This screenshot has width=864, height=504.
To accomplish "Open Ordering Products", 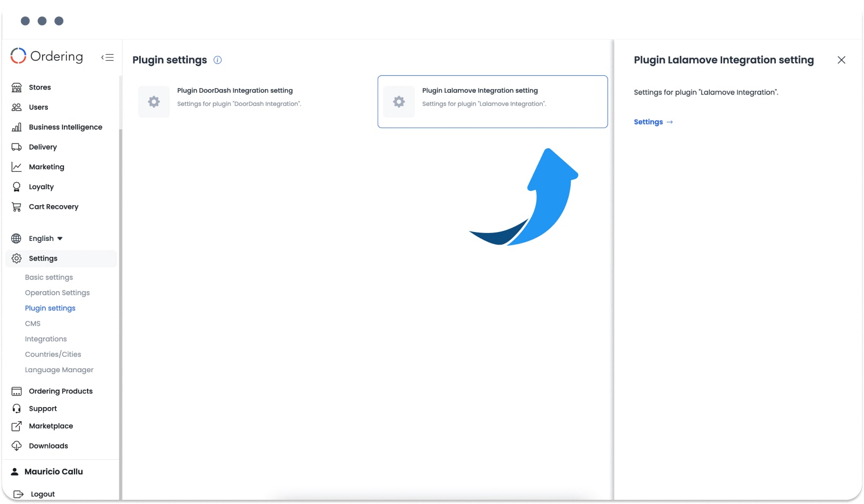I will (62, 391).
